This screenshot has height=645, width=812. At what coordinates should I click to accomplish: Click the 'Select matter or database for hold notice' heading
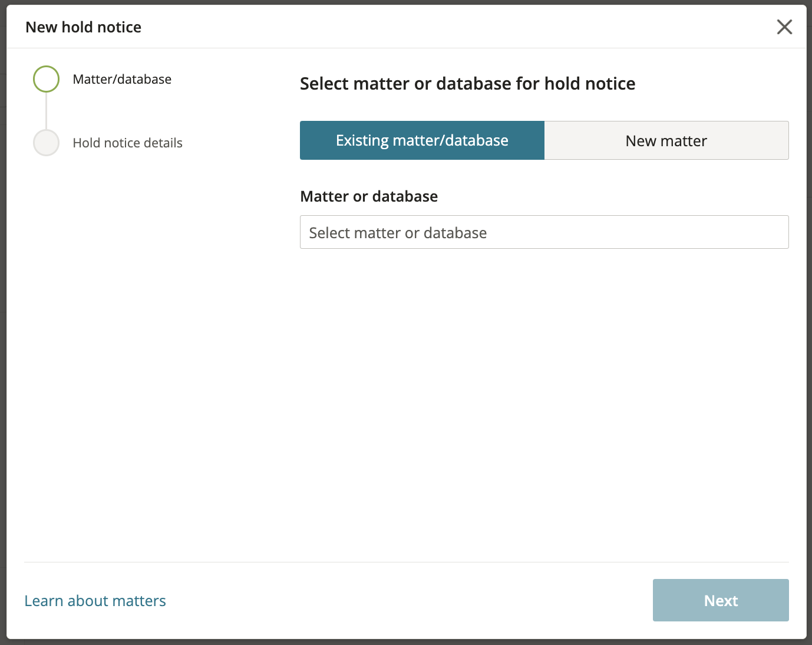point(468,84)
